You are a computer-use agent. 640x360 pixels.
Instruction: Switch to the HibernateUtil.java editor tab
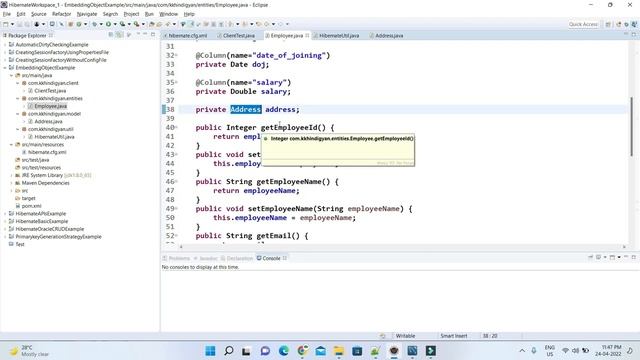tap(339, 36)
